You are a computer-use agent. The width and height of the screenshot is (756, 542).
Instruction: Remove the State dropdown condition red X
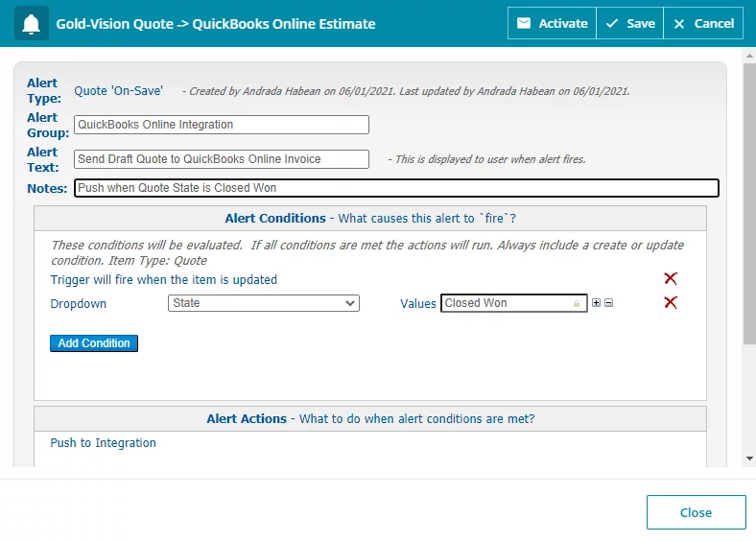[671, 303]
